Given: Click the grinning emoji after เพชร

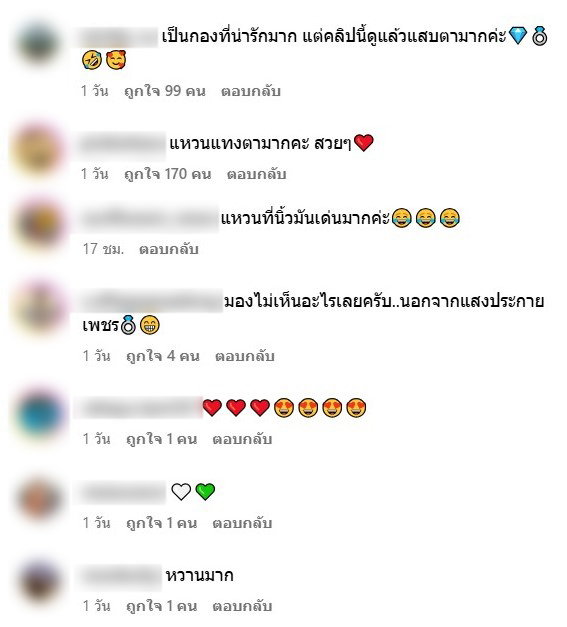Looking at the screenshot, I should (150, 325).
